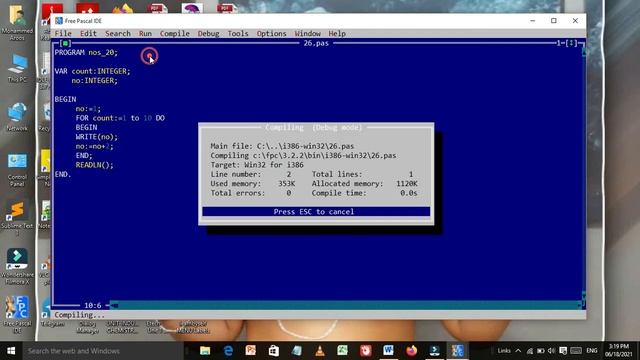
Task: Click the FOR count loop line
Action: [x=120, y=118]
